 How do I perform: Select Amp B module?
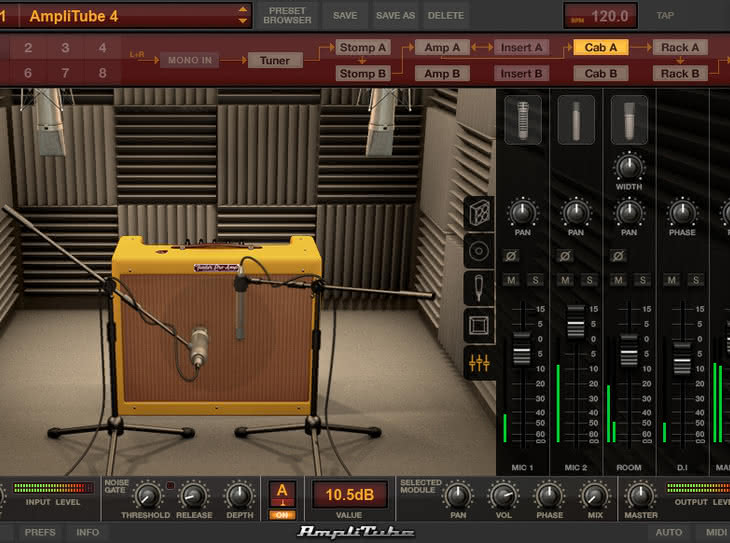(442, 74)
